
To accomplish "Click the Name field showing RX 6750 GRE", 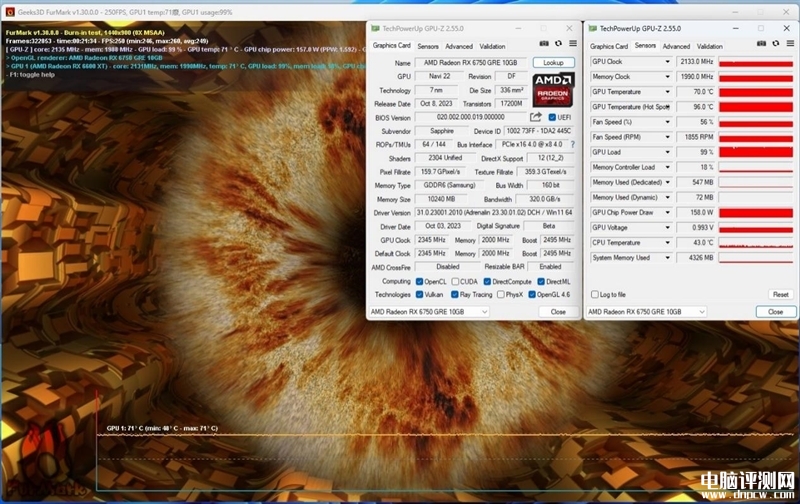I will 470,63.
